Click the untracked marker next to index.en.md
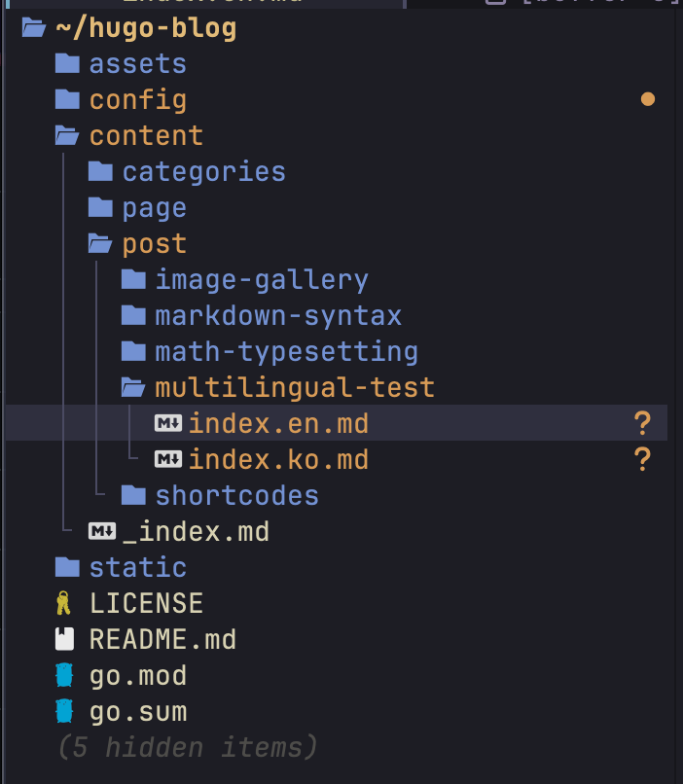 [x=643, y=423]
